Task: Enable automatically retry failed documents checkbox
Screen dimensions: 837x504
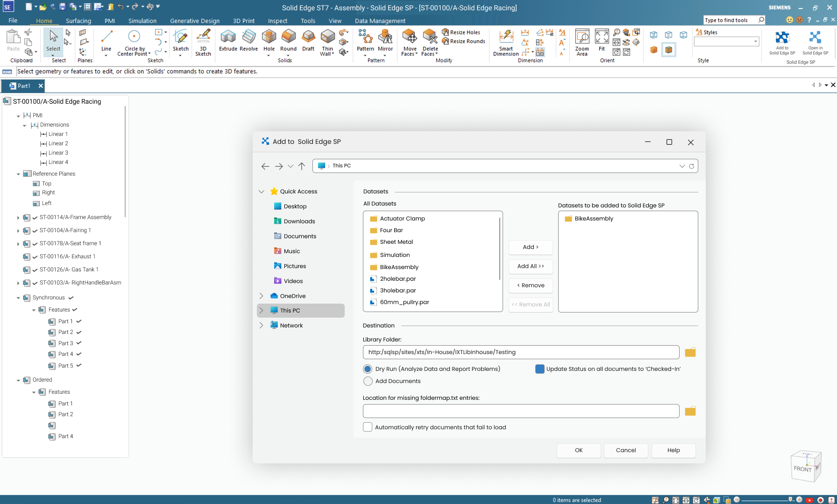Action: tap(368, 427)
